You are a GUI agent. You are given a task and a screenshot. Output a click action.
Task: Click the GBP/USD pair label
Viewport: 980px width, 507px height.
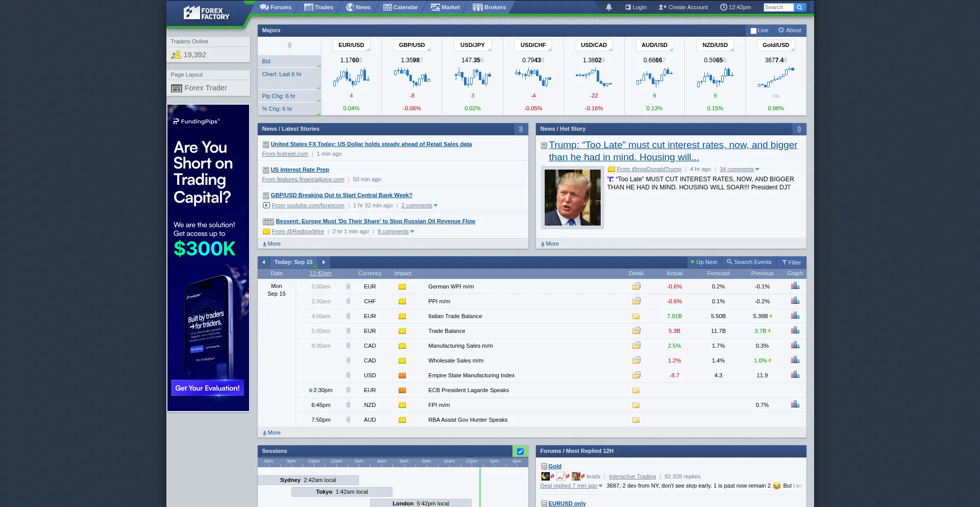click(411, 45)
